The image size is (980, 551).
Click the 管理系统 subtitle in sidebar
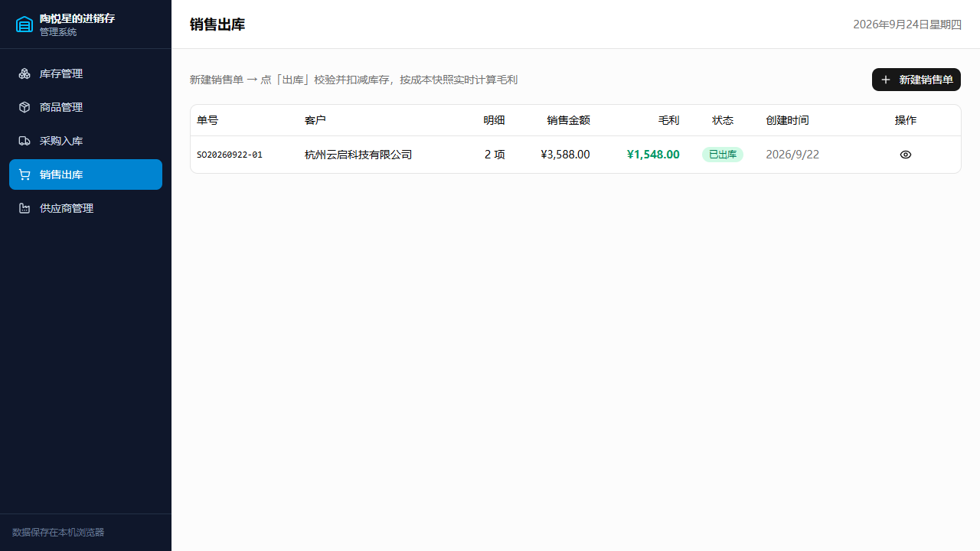point(58,32)
